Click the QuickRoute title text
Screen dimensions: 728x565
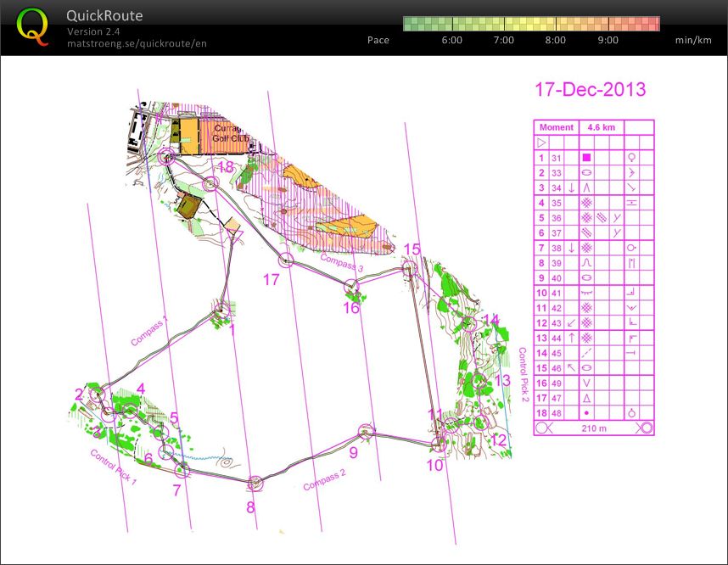click(104, 16)
